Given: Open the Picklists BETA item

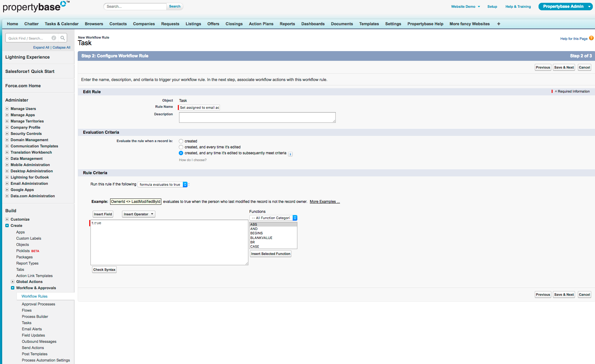Looking at the screenshot, I should pos(28,251).
